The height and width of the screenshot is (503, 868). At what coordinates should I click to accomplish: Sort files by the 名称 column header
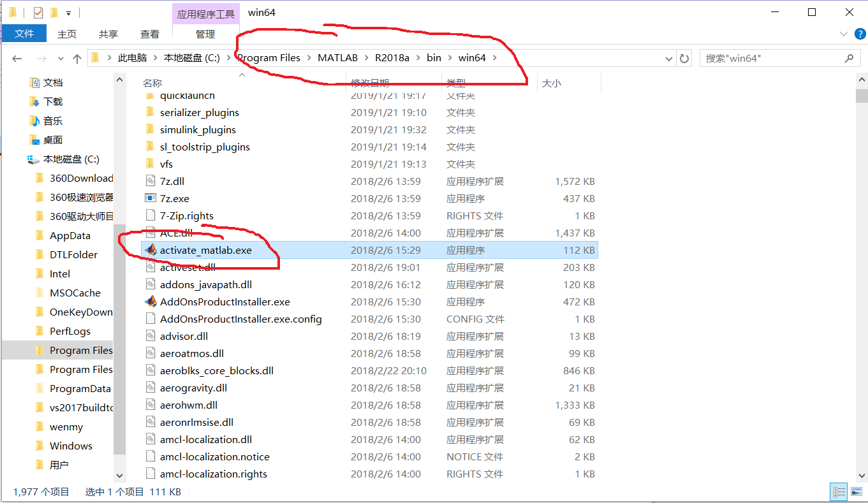click(152, 83)
